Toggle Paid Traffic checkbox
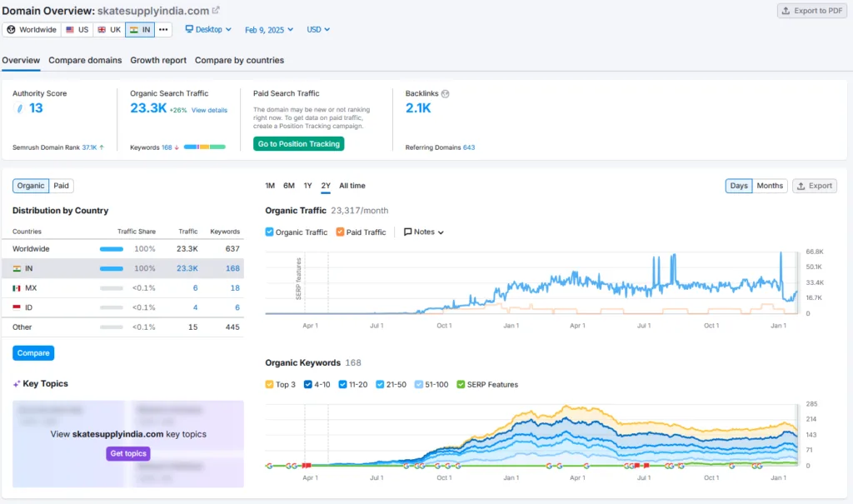 pyautogui.click(x=340, y=232)
